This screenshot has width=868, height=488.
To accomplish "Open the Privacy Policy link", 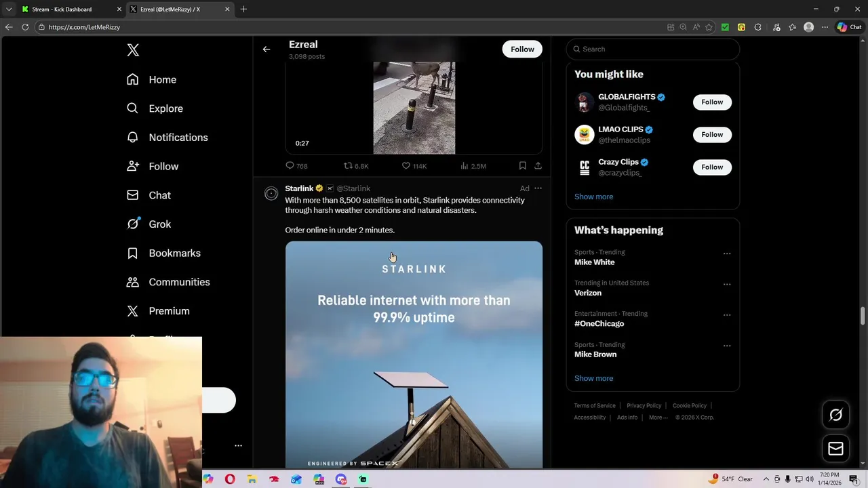I will (x=644, y=405).
